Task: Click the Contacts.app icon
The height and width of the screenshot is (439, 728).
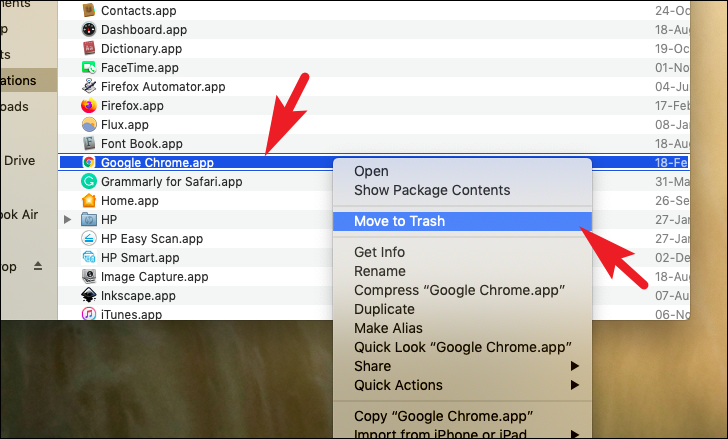Action: click(89, 10)
